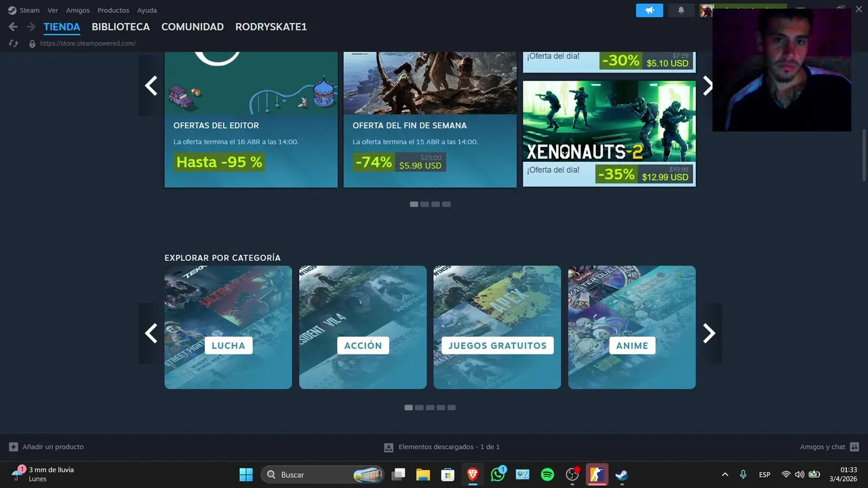Open the COMUNIDAD tab

[193, 27]
